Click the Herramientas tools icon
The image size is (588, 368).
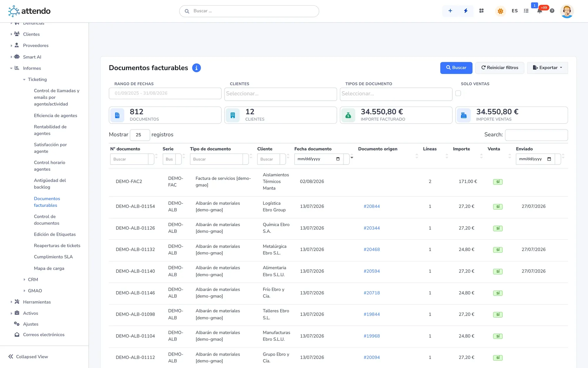pyautogui.click(x=17, y=302)
